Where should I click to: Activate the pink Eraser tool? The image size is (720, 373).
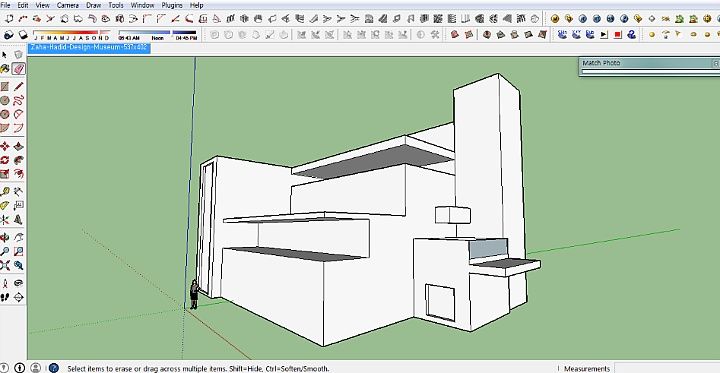click(x=18, y=68)
